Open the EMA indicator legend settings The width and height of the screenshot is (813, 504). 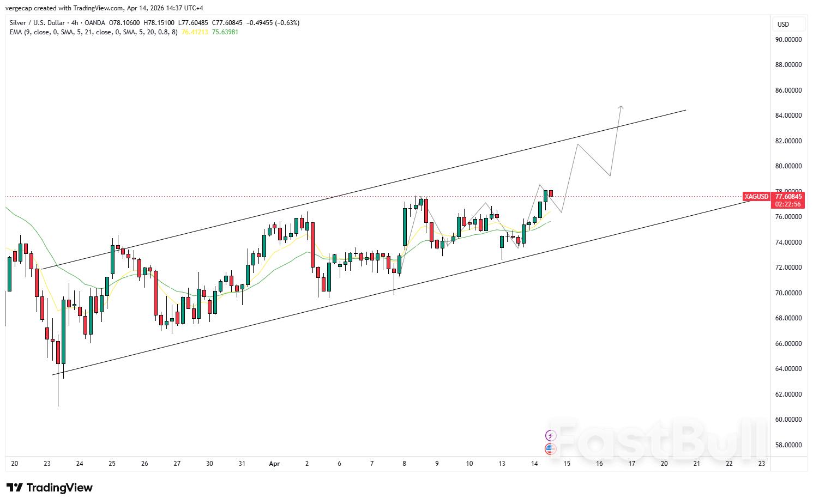pyautogui.click(x=93, y=32)
